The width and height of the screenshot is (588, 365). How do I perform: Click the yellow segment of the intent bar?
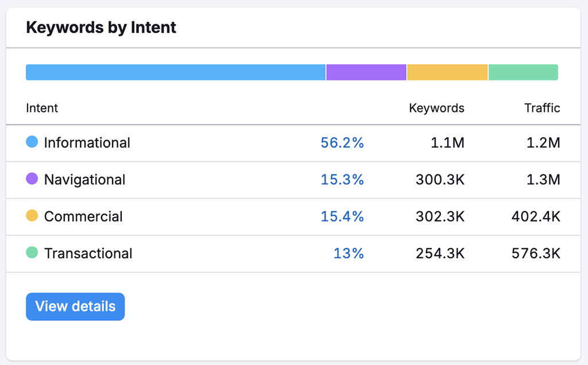tap(447, 72)
